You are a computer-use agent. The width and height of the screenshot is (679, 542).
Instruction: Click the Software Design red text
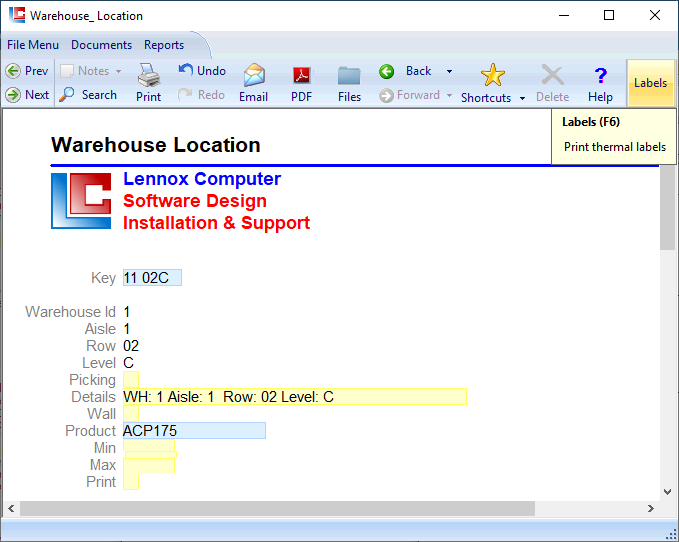coord(195,201)
